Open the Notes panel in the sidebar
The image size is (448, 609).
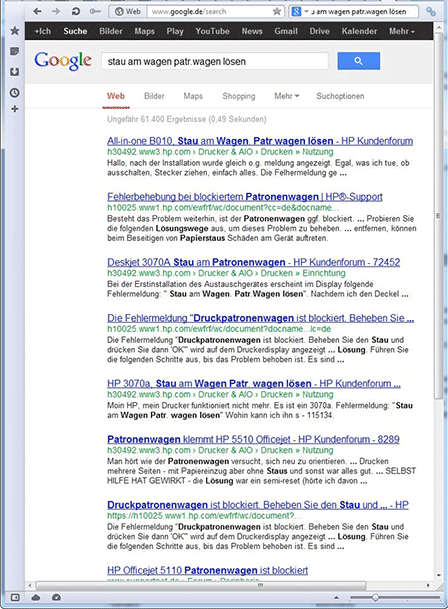coord(15,51)
